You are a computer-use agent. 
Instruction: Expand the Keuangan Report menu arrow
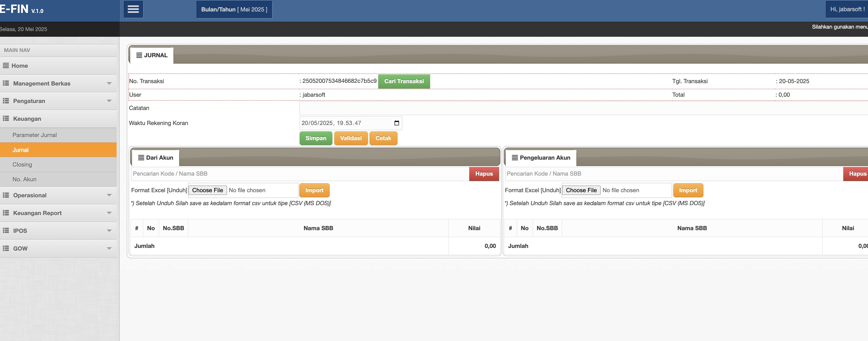(x=109, y=213)
